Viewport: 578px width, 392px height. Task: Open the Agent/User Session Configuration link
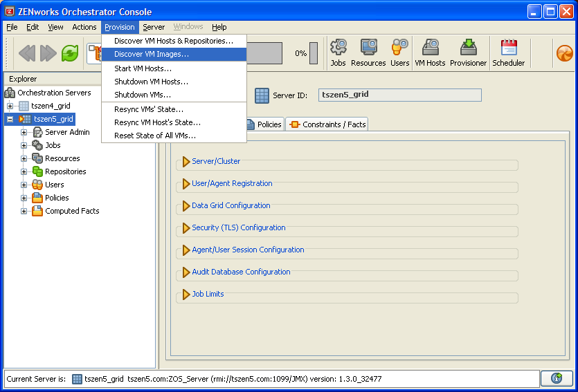[x=248, y=250]
